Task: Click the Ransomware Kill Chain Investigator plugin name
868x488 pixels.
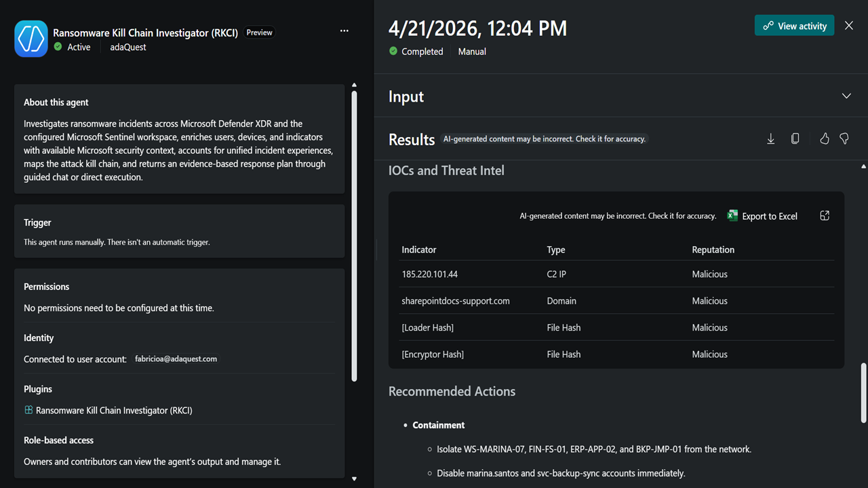Action: coord(114,411)
